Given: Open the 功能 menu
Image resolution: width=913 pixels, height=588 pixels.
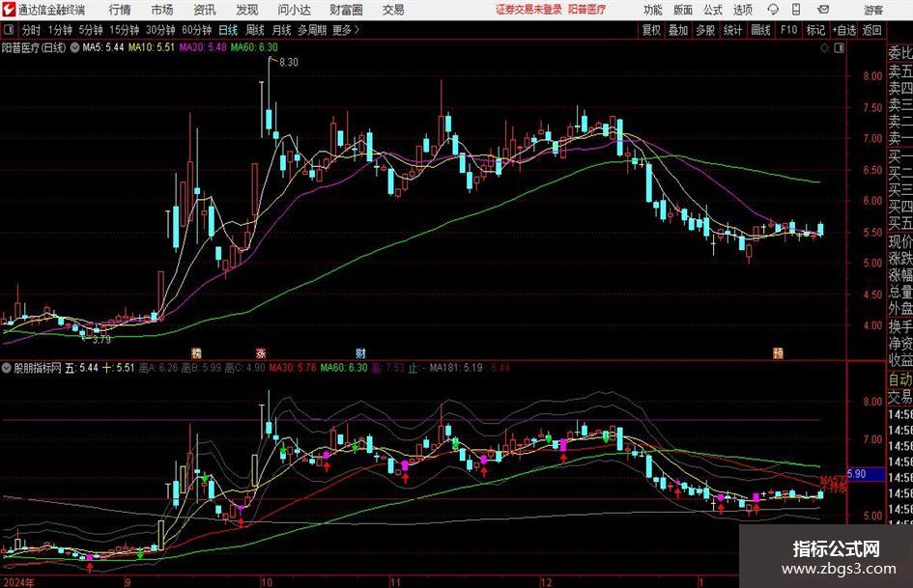Looking at the screenshot, I should pos(653,10).
